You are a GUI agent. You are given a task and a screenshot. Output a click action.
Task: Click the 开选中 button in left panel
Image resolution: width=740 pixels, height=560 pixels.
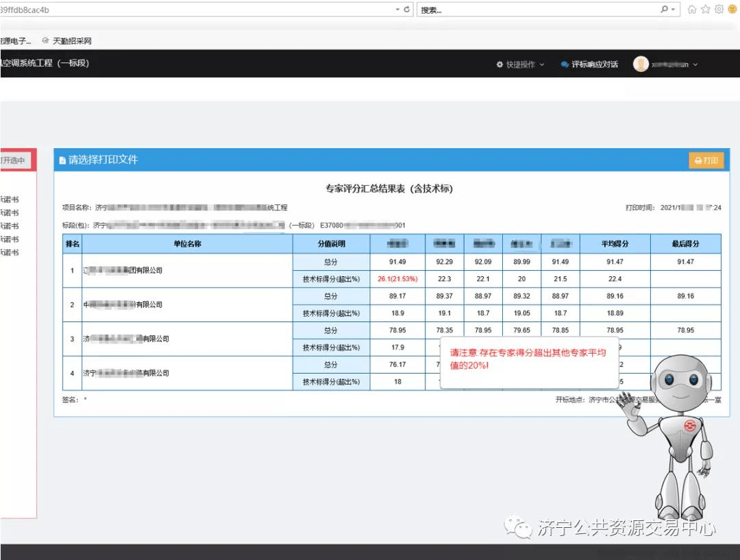pos(15,160)
